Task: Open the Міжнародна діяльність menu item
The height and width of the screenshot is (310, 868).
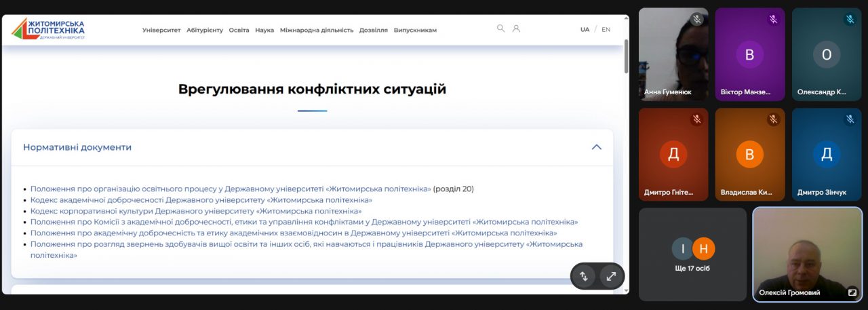Action: coord(316,30)
